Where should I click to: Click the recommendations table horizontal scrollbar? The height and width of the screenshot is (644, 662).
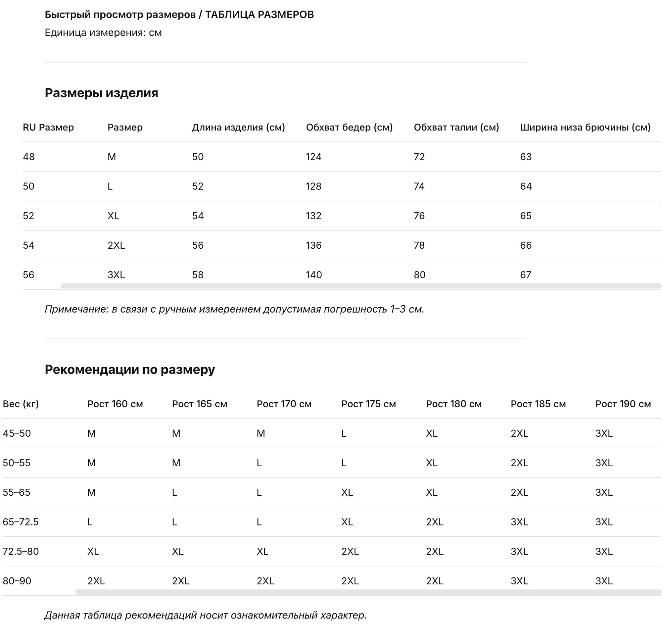tap(368, 592)
